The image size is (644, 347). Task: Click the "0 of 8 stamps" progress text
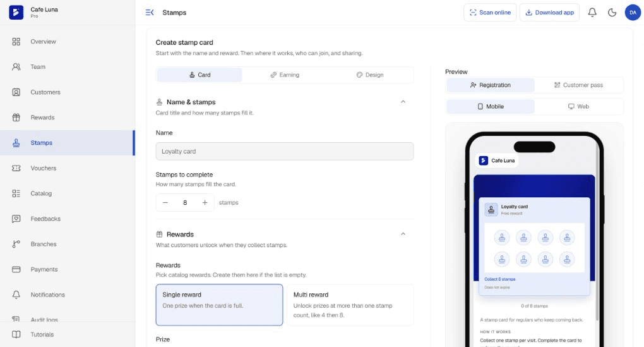click(x=534, y=306)
